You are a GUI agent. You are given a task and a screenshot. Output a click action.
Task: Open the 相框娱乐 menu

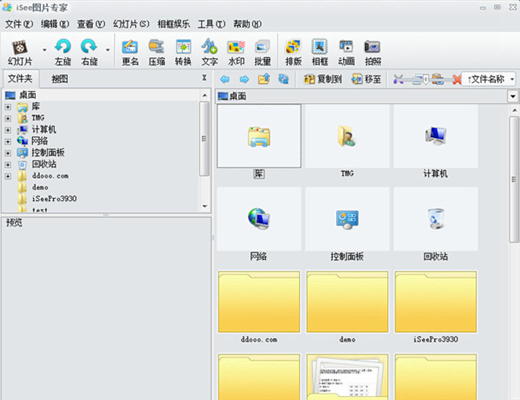pos(173,24)
